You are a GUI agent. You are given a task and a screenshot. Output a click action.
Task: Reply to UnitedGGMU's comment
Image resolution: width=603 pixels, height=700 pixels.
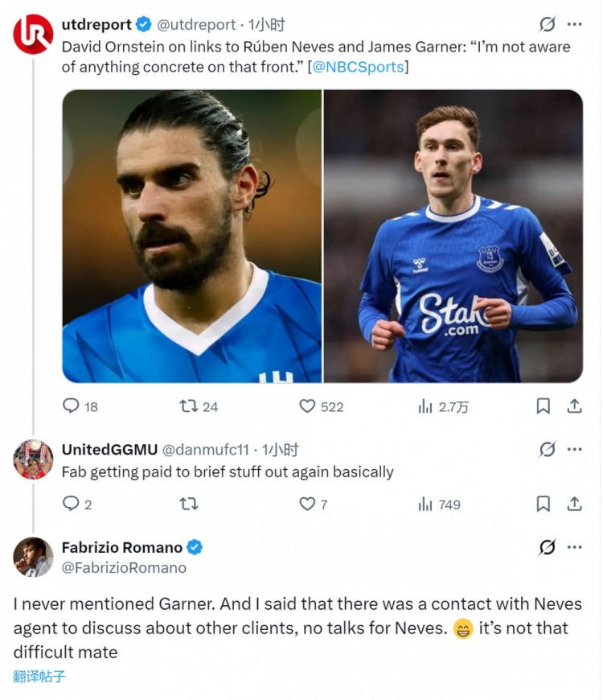(72, 504)
